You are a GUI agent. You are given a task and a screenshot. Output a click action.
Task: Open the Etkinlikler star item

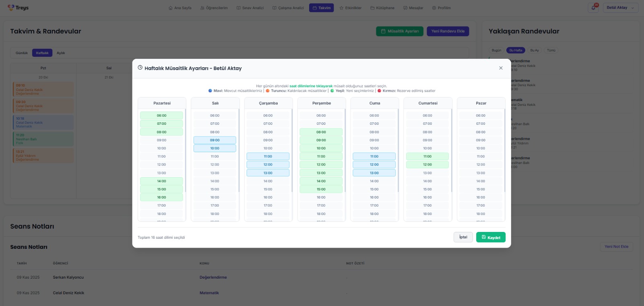pos(350,8)
